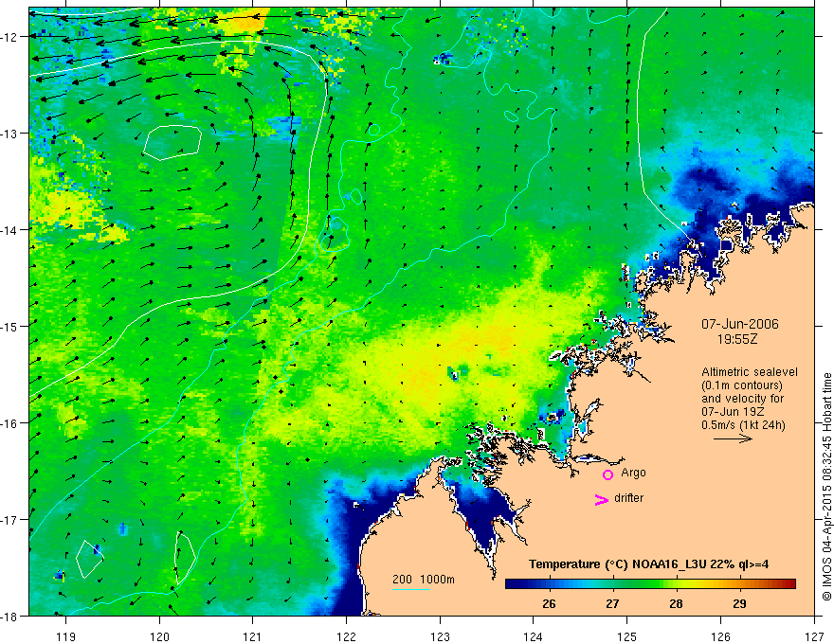Click the 'and velocity for' text line
834x644 pixels.
point(742,399)
